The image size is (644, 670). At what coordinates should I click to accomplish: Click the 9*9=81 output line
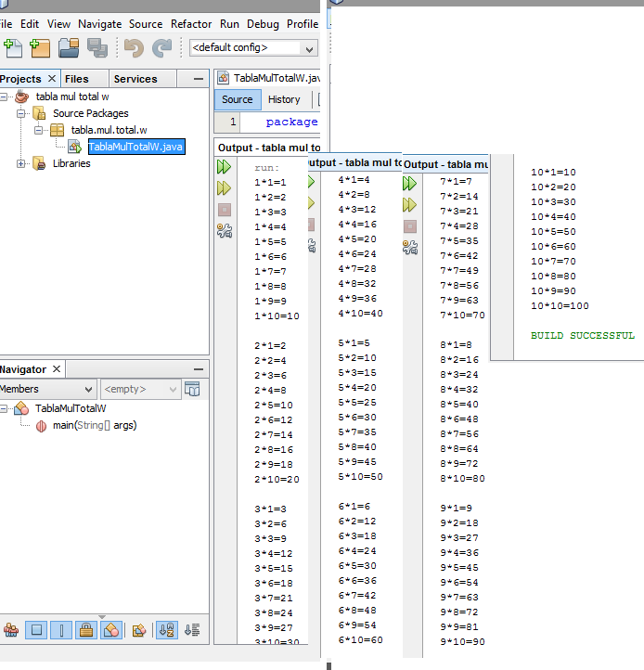459,626
